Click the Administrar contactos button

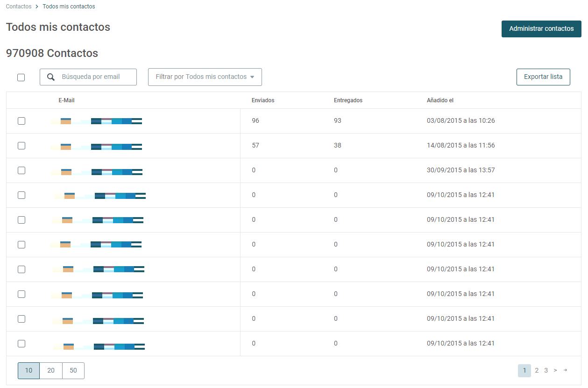click(x=541, y=29)
